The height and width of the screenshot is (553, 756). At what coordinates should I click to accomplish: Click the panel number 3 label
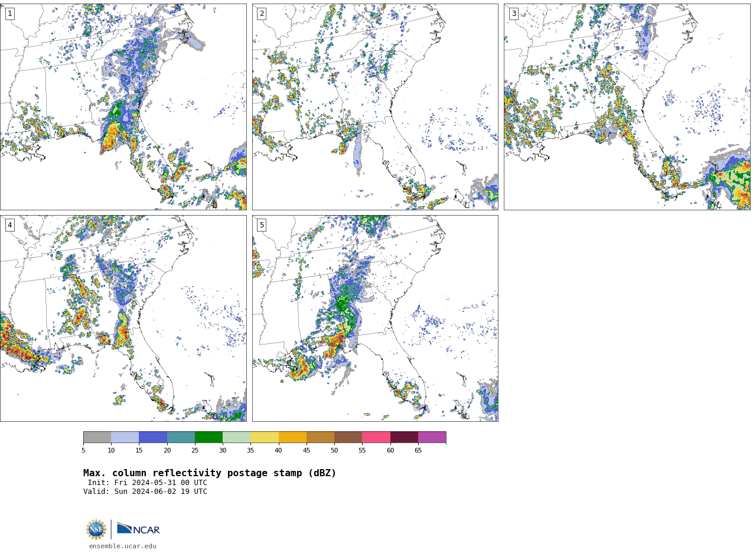click(x=513, y=14)
